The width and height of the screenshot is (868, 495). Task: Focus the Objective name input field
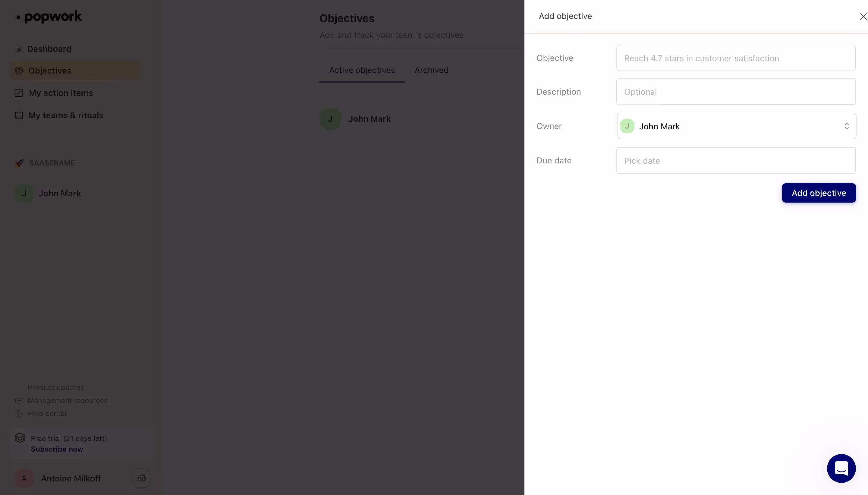736,58
